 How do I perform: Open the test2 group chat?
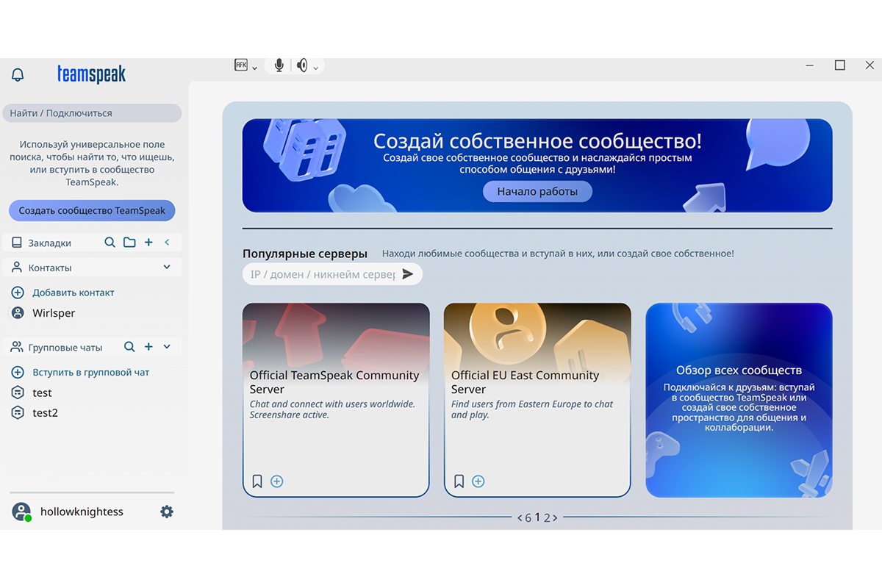[45, 413]
